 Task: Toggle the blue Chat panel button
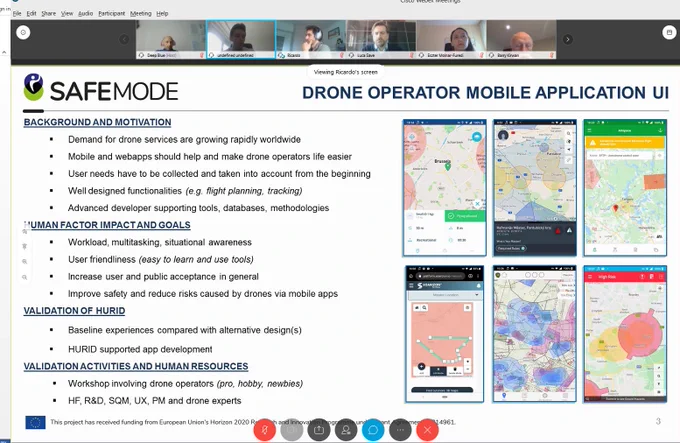pos(373,430)
